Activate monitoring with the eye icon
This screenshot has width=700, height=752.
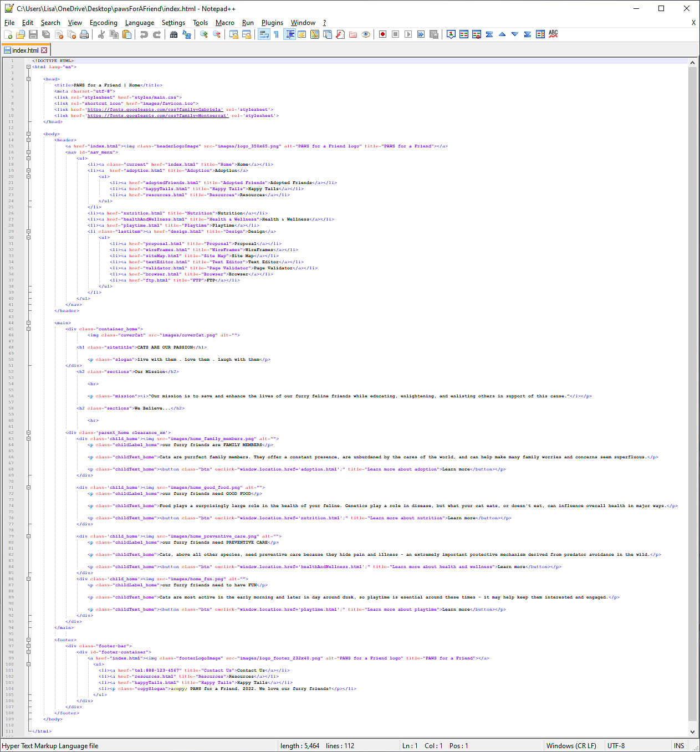coord(366,34)
